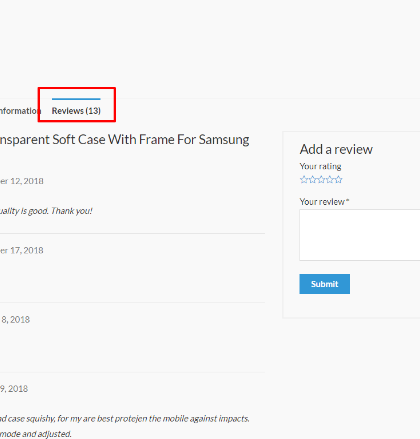The height and width of the screenshot is (439, 420).
Task: Open the Reviews (13) tab
Action: coord(76,111)
